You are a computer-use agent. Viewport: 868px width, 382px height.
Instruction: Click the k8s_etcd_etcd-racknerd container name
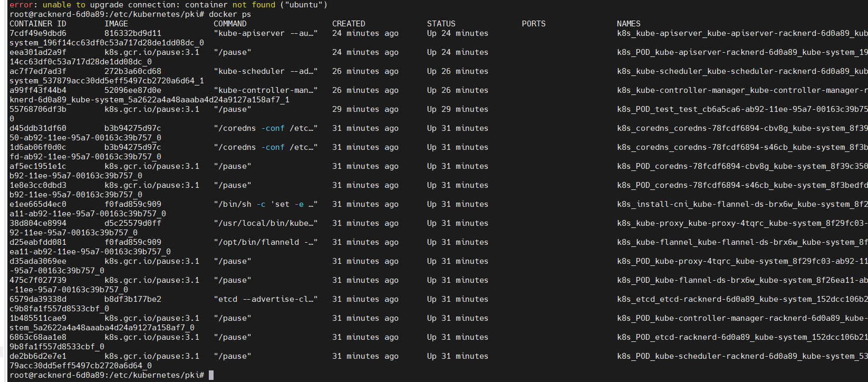(x=742, y=299)
